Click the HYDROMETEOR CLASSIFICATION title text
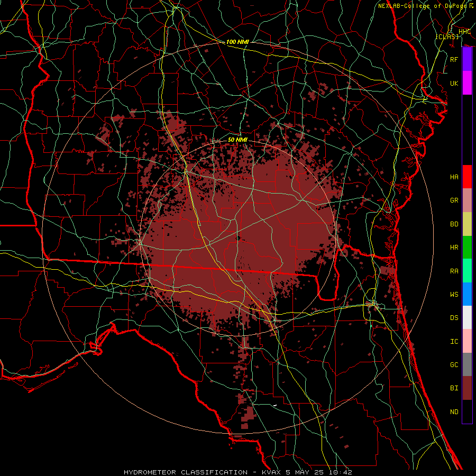This screenshot has height=476, width=476. [x=186, y=472]
